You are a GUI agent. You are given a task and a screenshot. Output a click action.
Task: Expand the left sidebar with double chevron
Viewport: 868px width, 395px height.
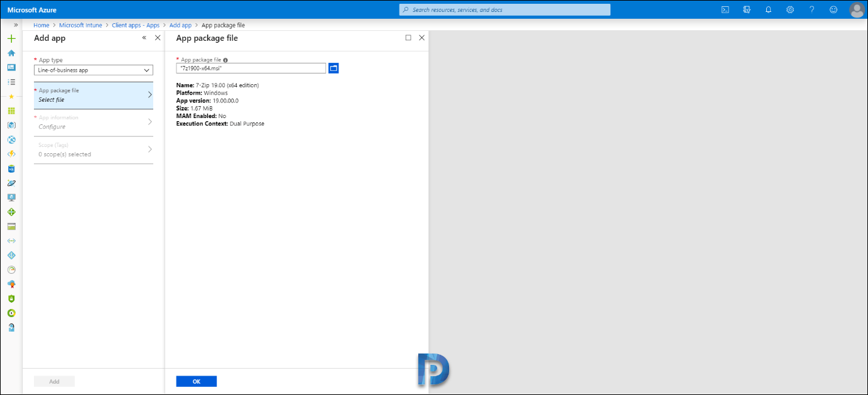tap(16, 25)
